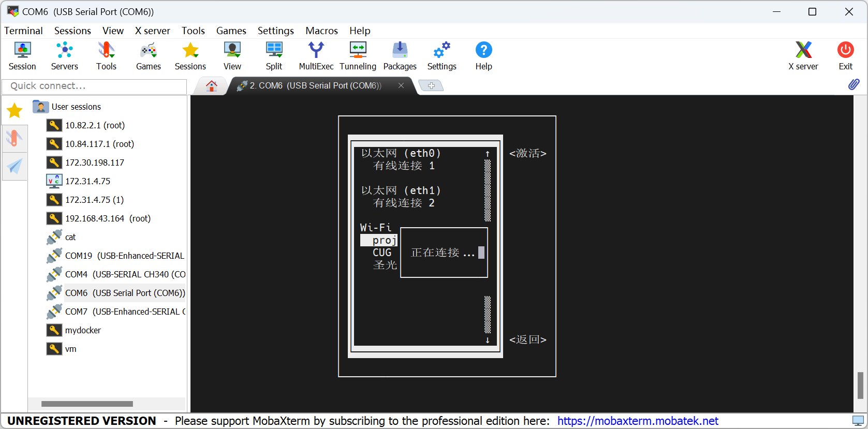Select 有线连接 2 under eth1
This screenshot has height=429, width=868.
click(404, 203)
